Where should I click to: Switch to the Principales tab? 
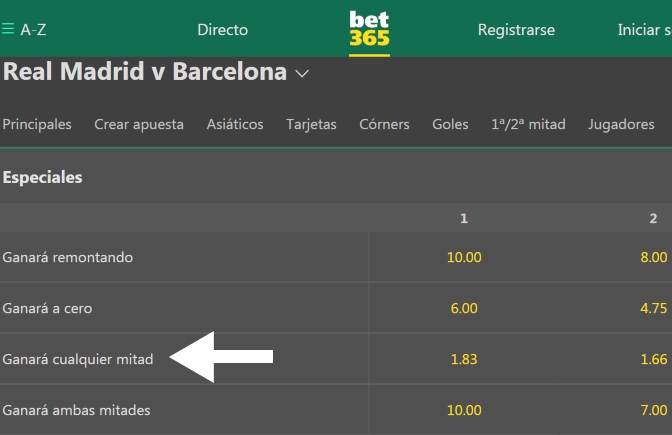pyautogui.click(x=37, y=124)
